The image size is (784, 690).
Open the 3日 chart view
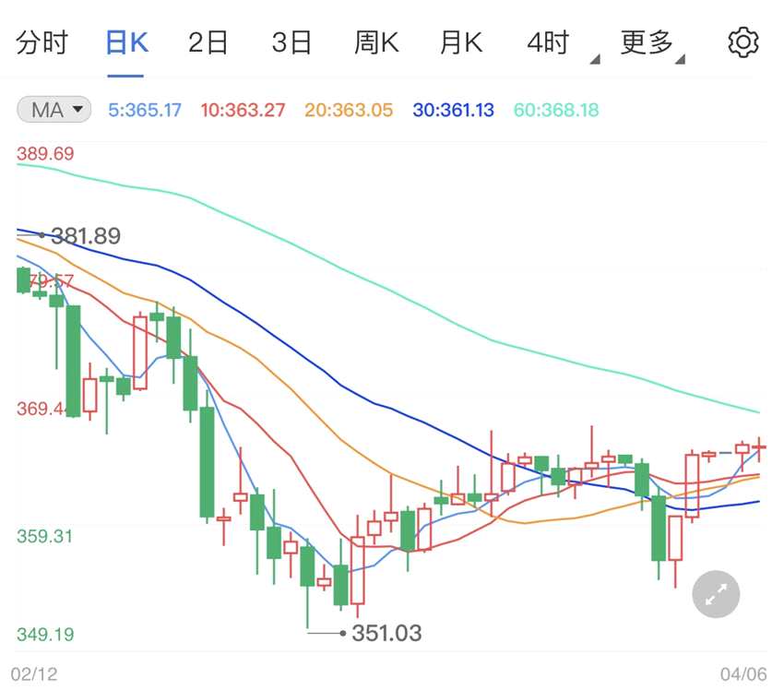[291, 42]
